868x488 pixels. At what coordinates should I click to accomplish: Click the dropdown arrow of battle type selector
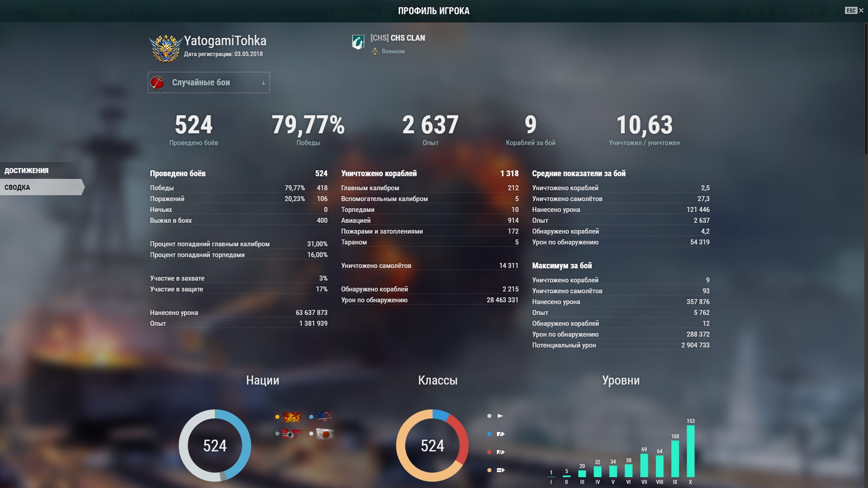(264, 83)
